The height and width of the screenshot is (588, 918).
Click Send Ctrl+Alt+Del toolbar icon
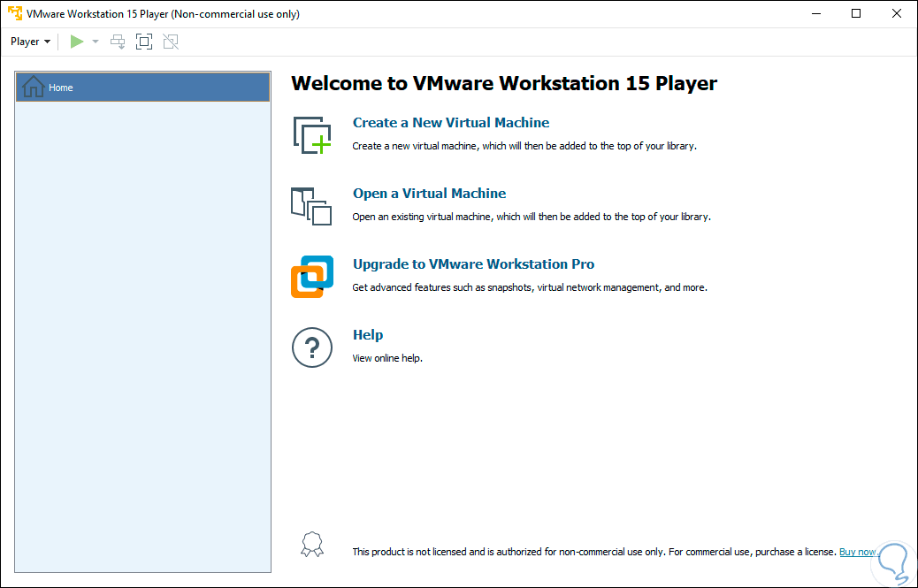pyautogui.click(x=118, y=42)
